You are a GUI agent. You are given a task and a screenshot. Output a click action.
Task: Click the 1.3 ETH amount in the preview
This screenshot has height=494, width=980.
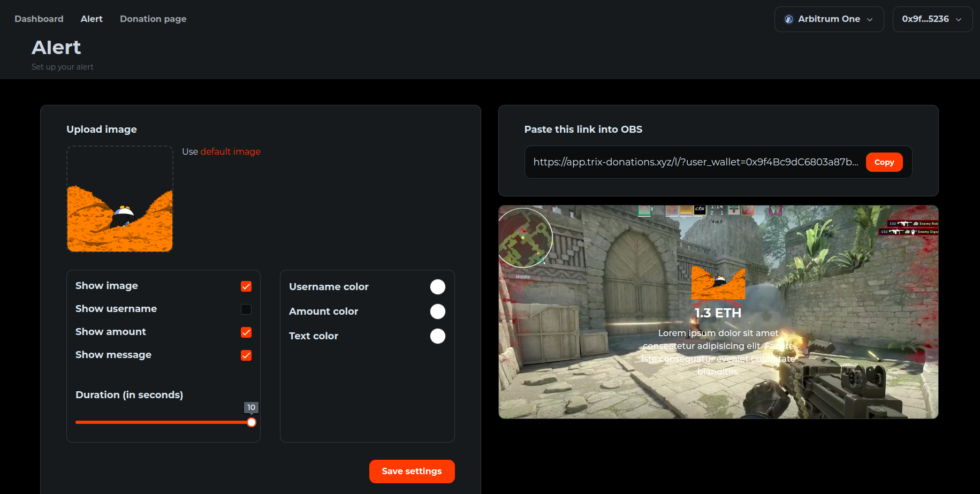point(718,313)
